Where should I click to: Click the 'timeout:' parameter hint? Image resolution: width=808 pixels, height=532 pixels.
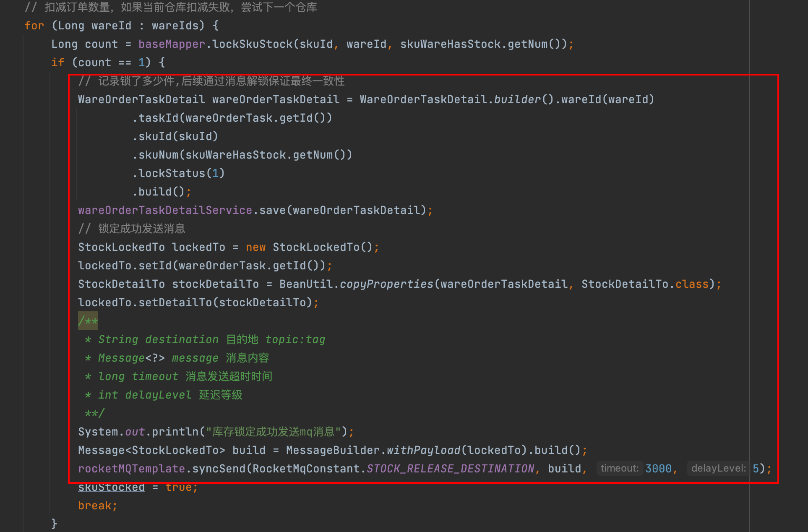click(619, 468)
